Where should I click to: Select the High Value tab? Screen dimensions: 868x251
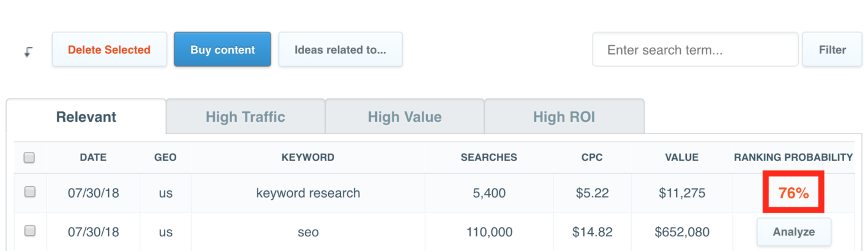click(405, 117)
